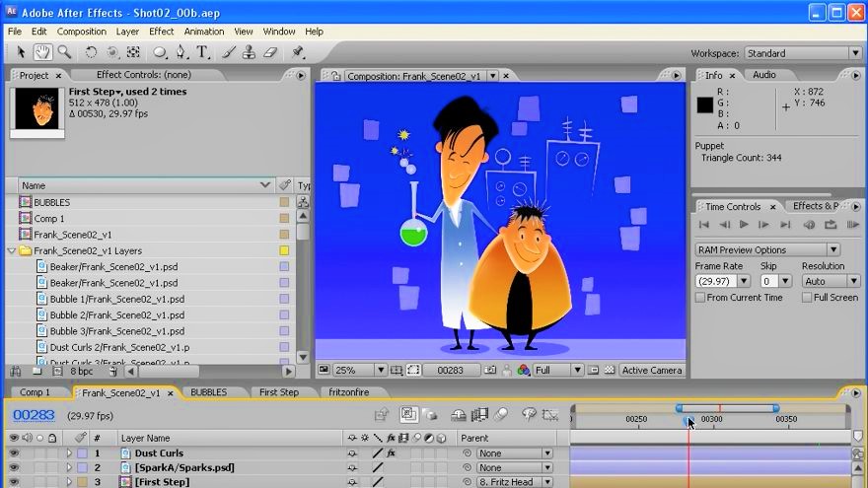Select the Pan Behind tool
The width and height of the screenshot is (868, 488).
pos(133,52)
